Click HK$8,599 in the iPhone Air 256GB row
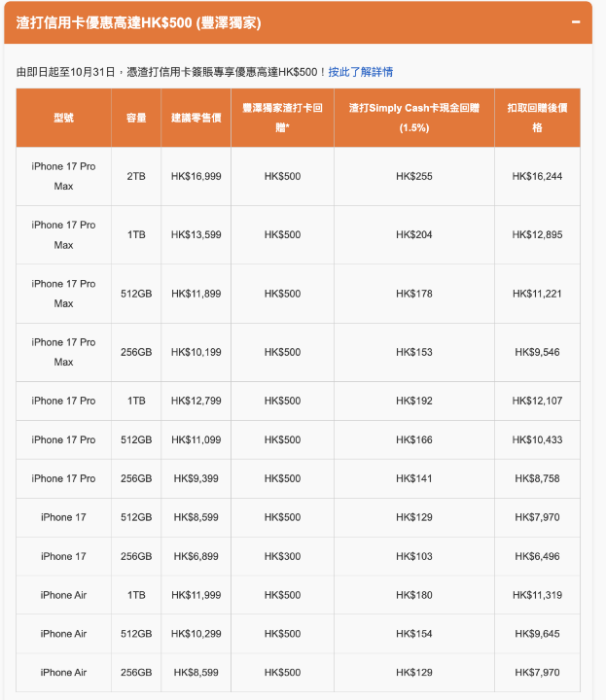The height and width of the screenshot is (700, 606). point(196,673)
